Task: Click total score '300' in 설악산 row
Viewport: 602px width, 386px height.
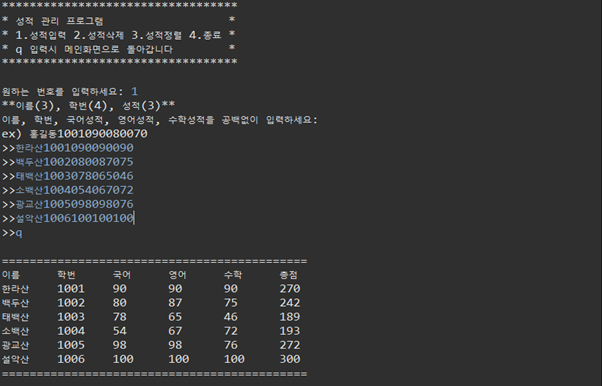Action: [x=290, y=359]
